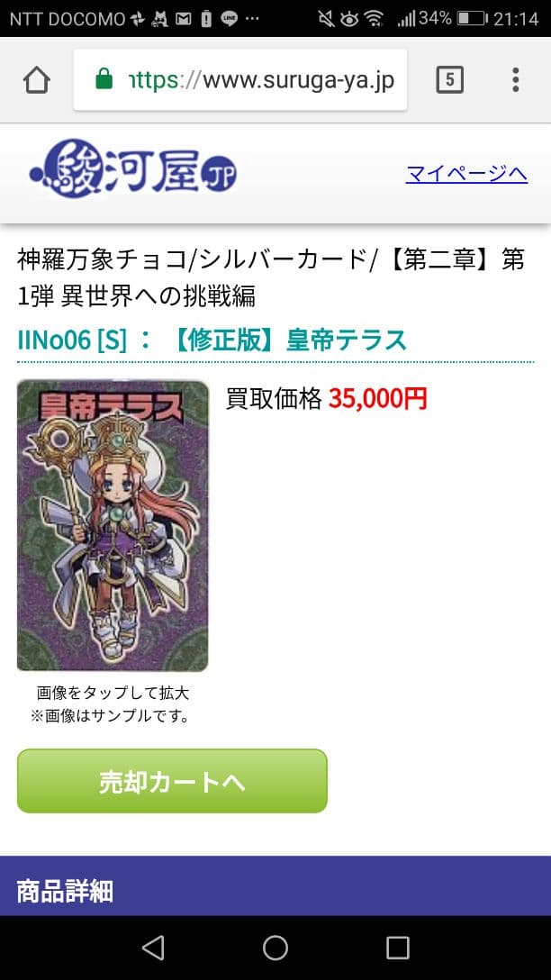Tap the 駿河屋 JP logo
The width and height of the screenshot is (551, 980).
133,168
